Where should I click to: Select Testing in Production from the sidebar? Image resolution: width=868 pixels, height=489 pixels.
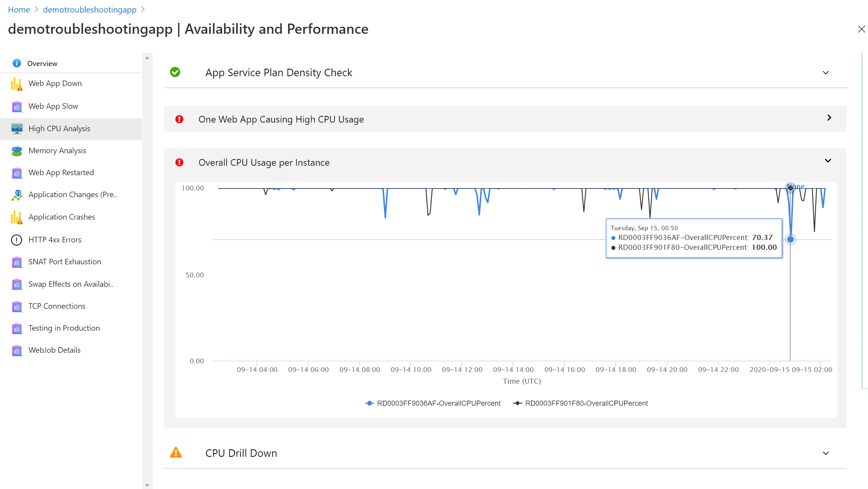click(64, 328)
